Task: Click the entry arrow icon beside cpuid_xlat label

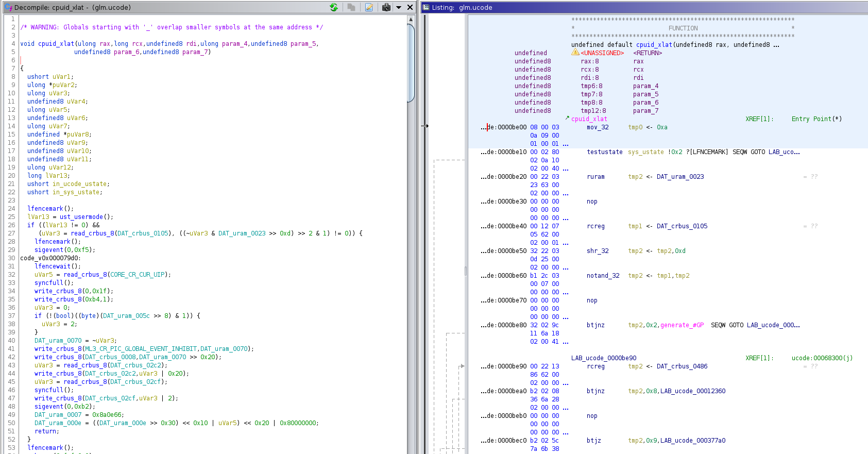Action: tap(567, 118)
